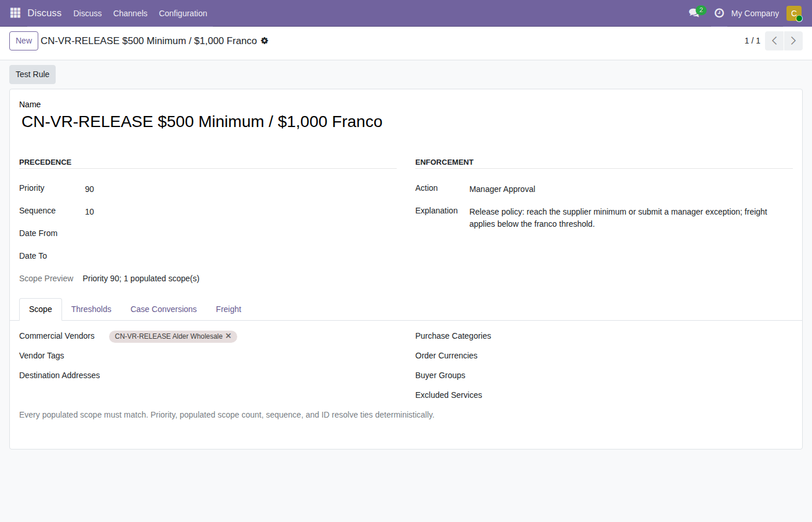Image resolution: width=812 pixels, height=522 pixels.
Task: Open the Action dropdown showing Manager Approval
Action: (x=630, y=189)
